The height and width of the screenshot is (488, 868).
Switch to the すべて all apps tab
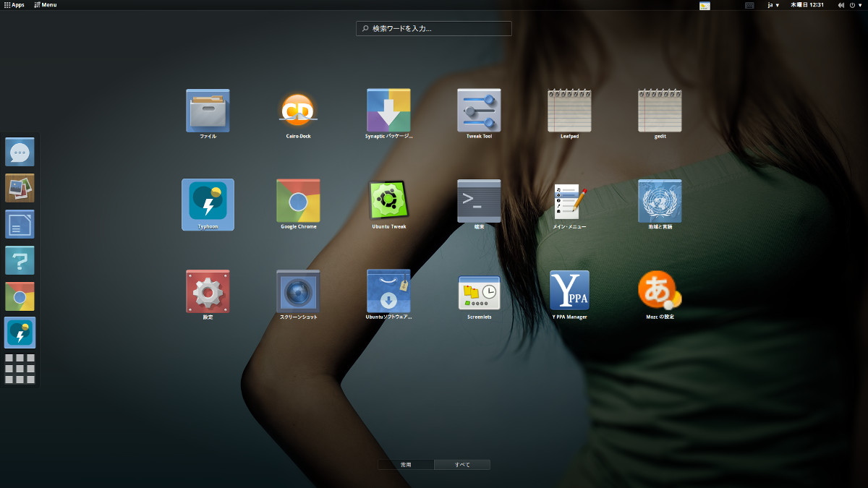click(462, 465)
